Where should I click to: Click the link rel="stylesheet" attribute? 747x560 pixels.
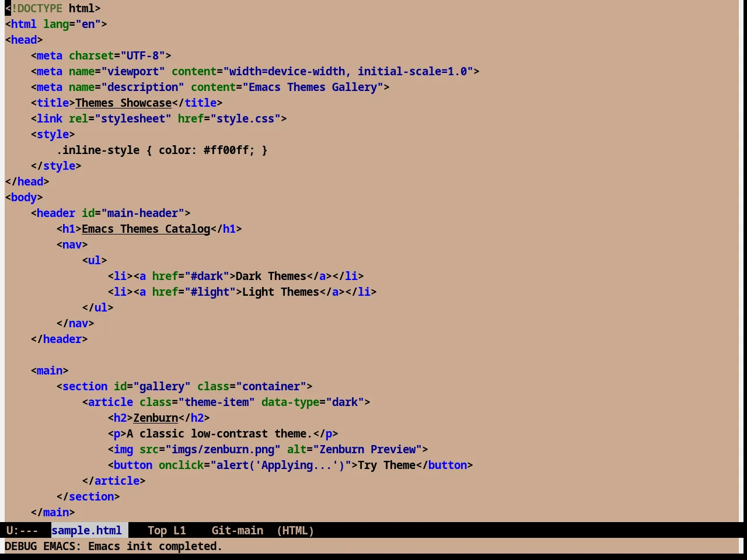click(x=120, y=118)
